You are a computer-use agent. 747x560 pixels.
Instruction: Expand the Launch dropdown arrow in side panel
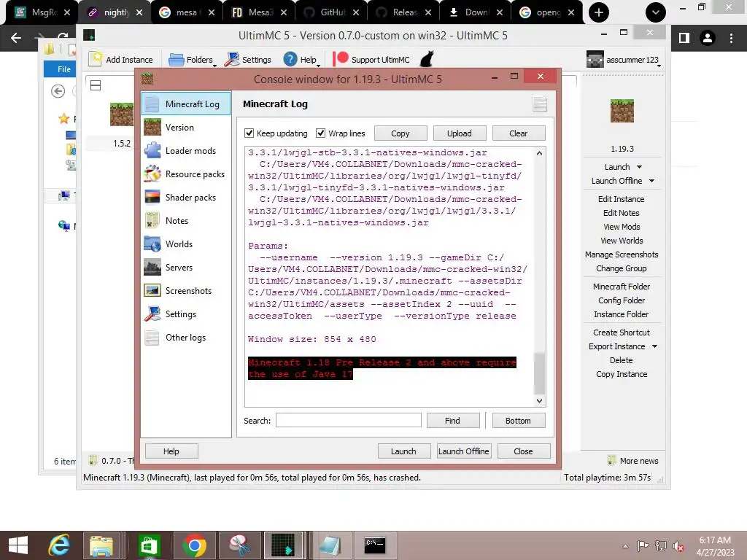(639, 167)
